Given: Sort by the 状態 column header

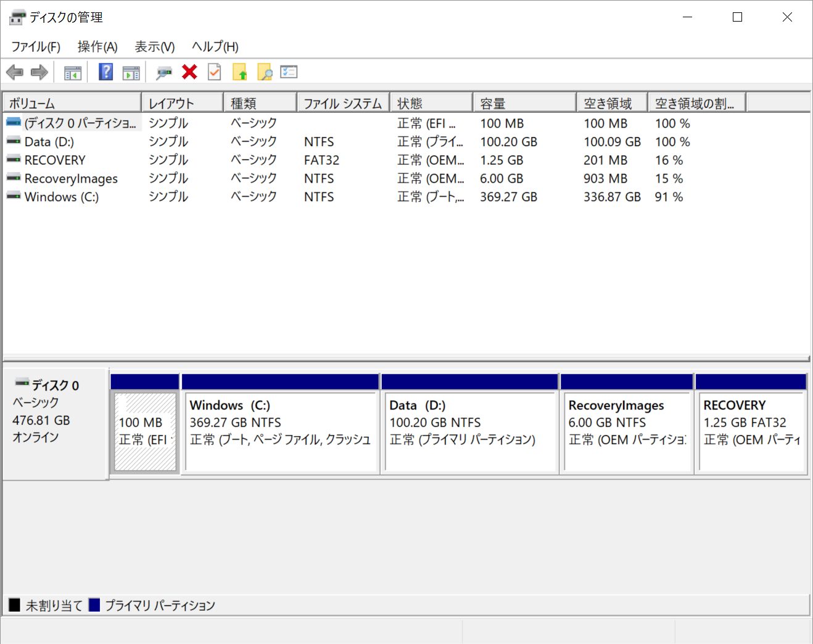Looking at the screenshot, I should pyautogui.click(x=432, y=103).
